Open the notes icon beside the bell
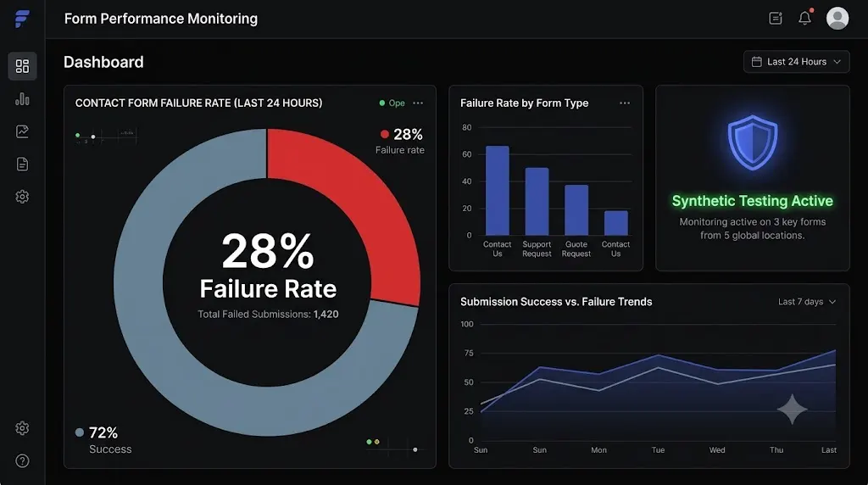Image resolution: width=868 pixels, height=485 pixels. 776,19
